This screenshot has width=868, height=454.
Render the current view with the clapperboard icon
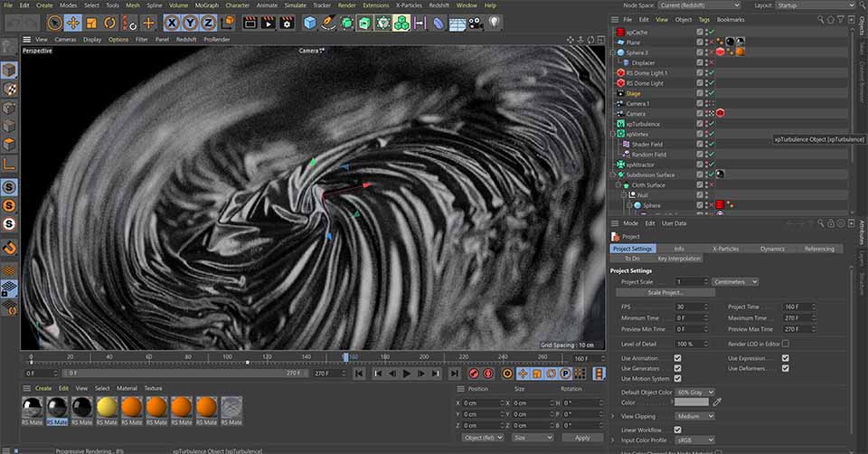pos(250,23)
